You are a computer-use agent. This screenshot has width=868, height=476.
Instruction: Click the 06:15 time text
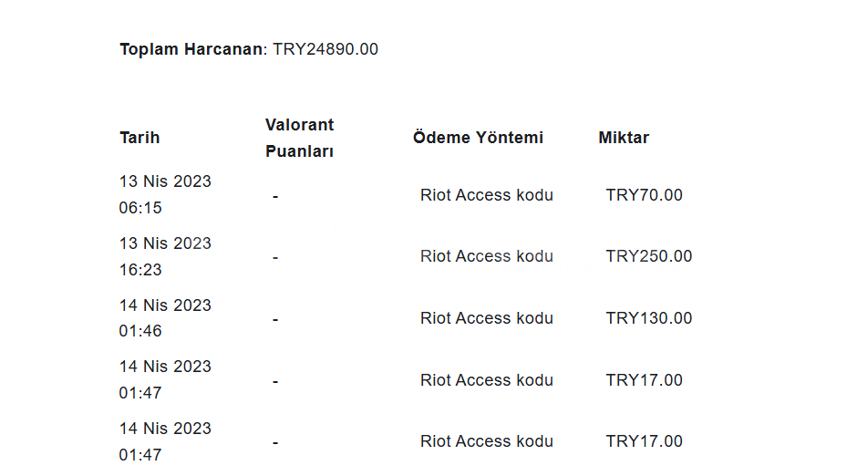[x=140, y=208]
